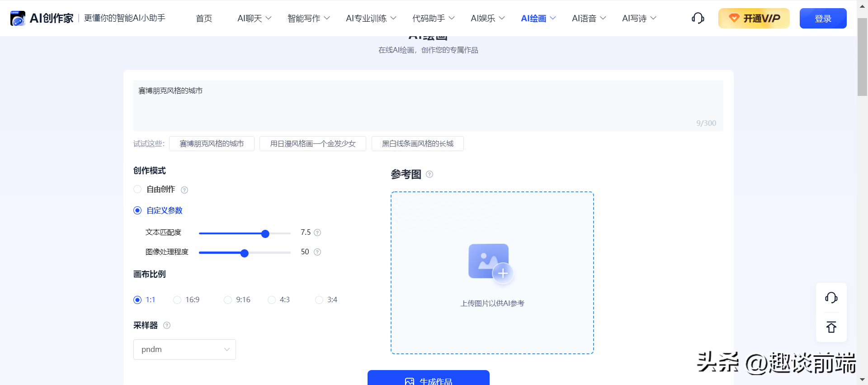The height and width of the screenshot is (385, 868).
Task: Choose the 1:1 canvas ratio
Action: click(137, 300)
